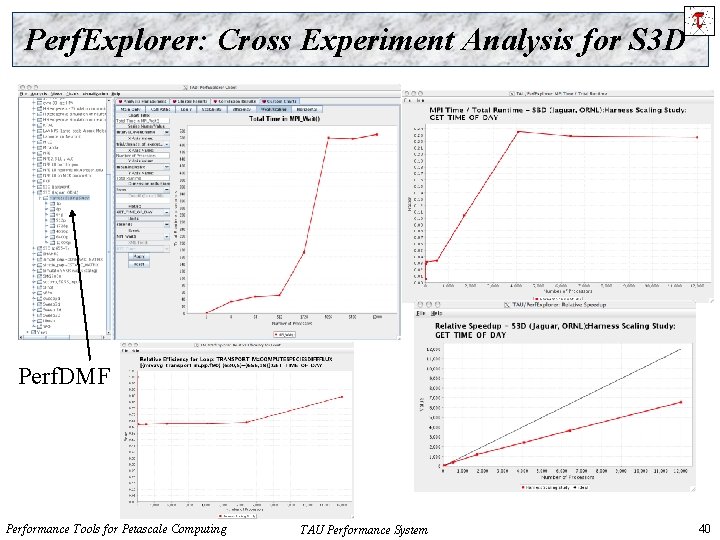Click the Apply button
Image resolution: width=720 pixels, height=540 pixels.
(139, 256)
